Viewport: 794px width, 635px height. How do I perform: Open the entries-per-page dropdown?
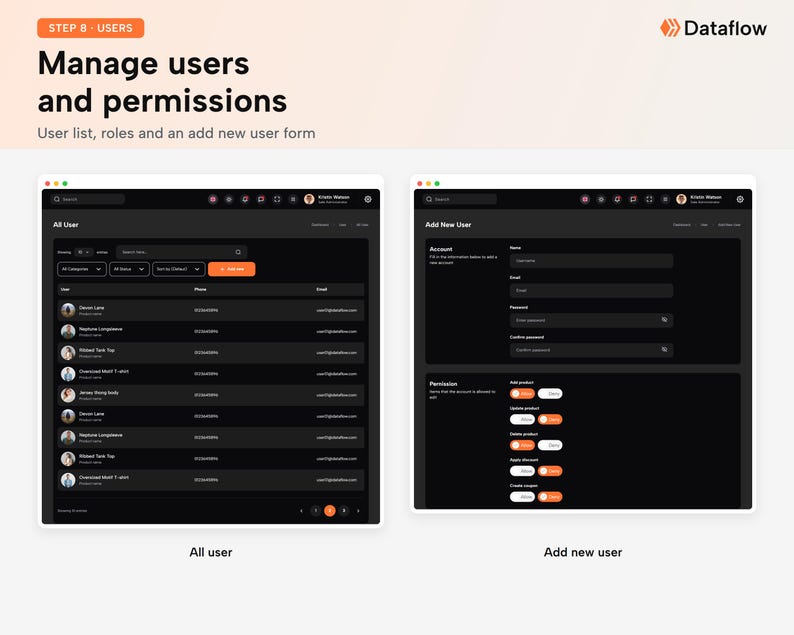tap(84, 252)
